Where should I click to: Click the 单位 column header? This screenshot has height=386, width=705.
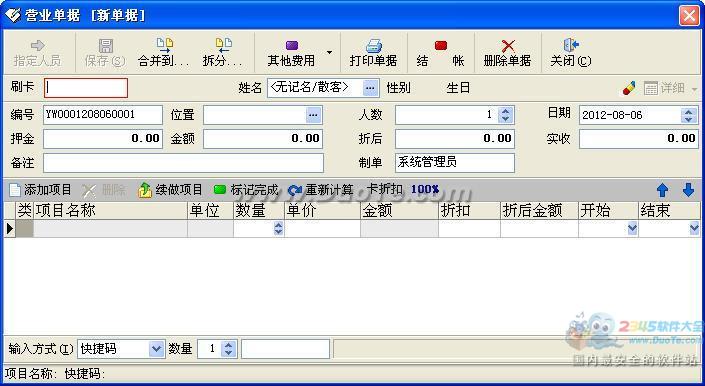click(210, 211)
